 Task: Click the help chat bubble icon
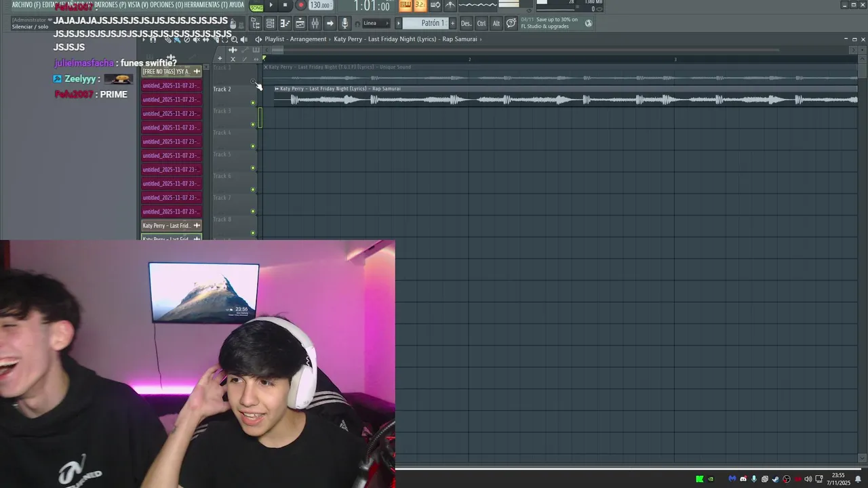point(511,23)
